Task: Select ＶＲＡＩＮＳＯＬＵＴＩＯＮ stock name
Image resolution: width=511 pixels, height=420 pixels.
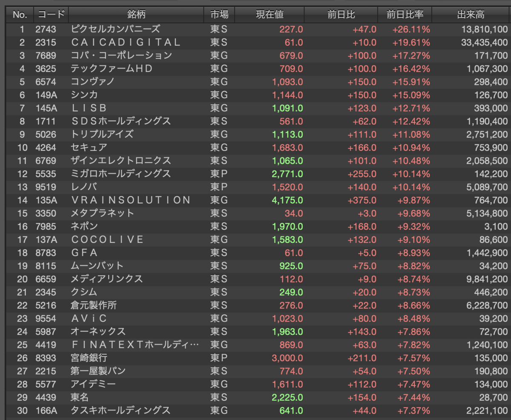Action: pyautogui.click(x=131, y=200)
